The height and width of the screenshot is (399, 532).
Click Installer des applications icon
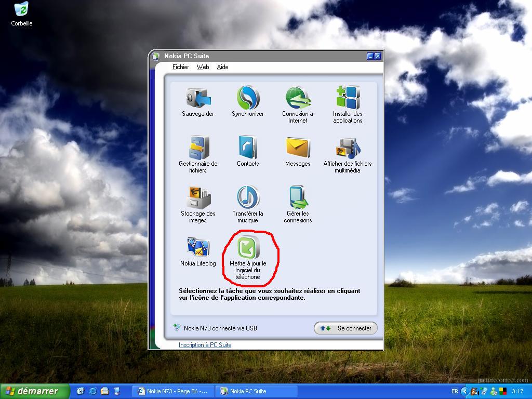click(348, 98)
